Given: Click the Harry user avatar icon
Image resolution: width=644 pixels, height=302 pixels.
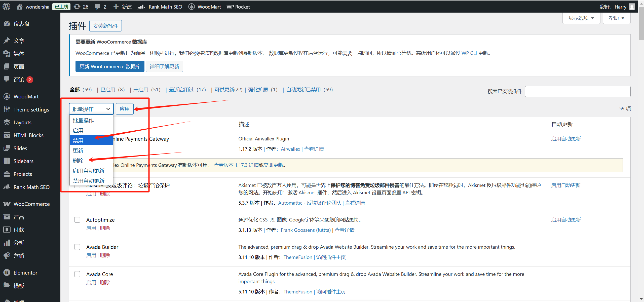Looking at the screenshot, I should coord(632,7).
